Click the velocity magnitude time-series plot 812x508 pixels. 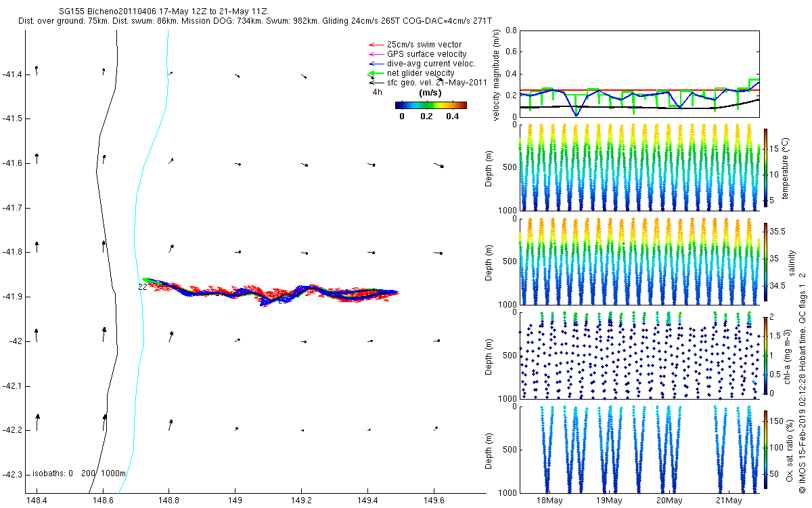tap(639, 73)
